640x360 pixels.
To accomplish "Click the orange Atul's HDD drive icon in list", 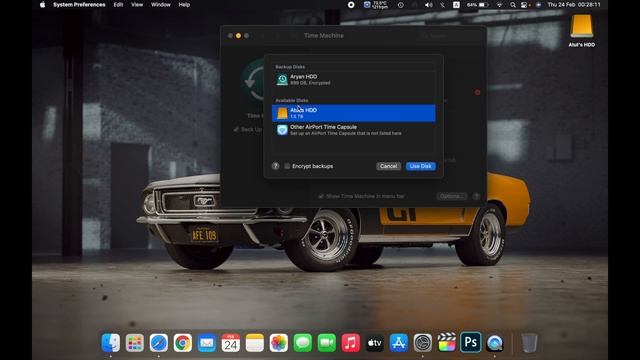I will pyautogui.click(x=282, y=113).
